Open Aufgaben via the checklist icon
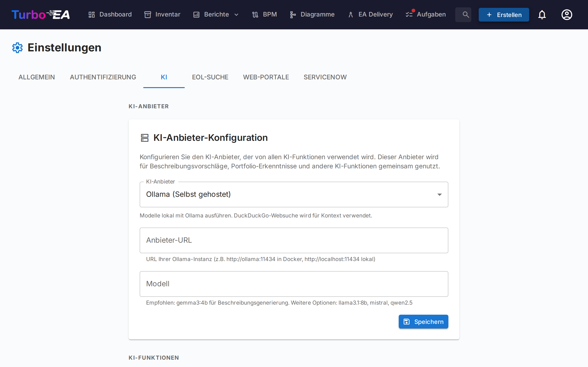Viewport: 588px width, 367px height. [409, 14]
